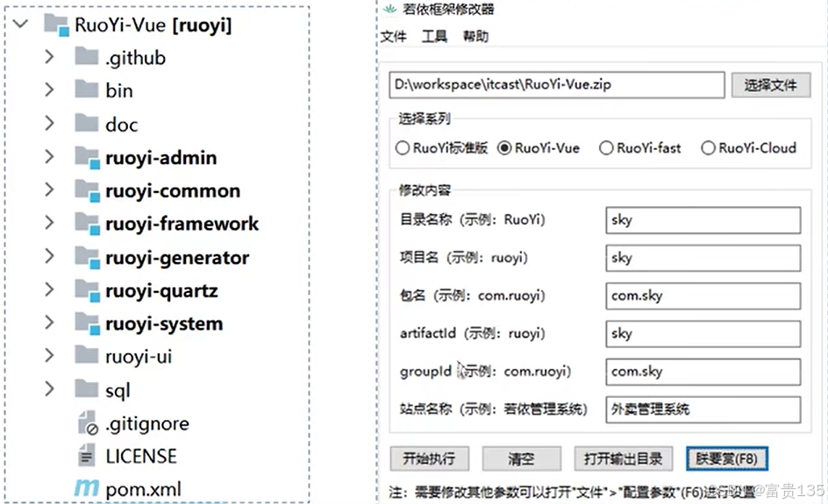Expand the .github folder
The height and width of the screenshot is (504, 828).
point(49,56)
